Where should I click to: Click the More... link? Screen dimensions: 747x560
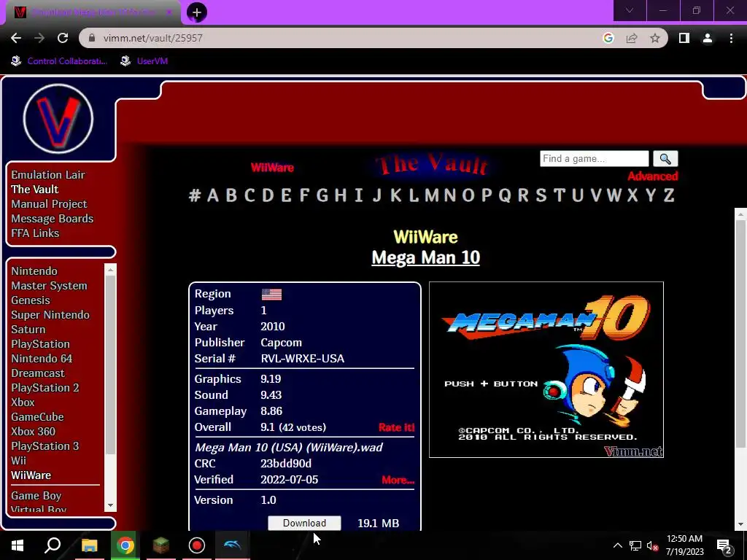coord(398,480)
